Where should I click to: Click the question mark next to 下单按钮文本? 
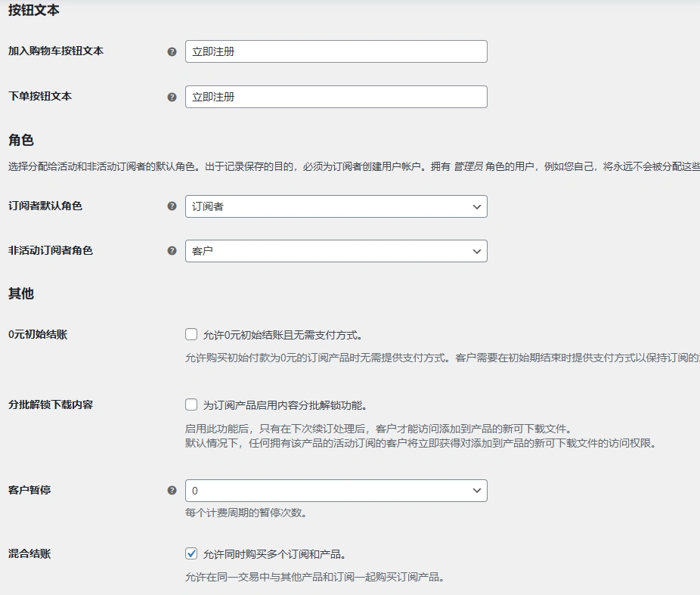pyautogui.click(x=170, y=96)
